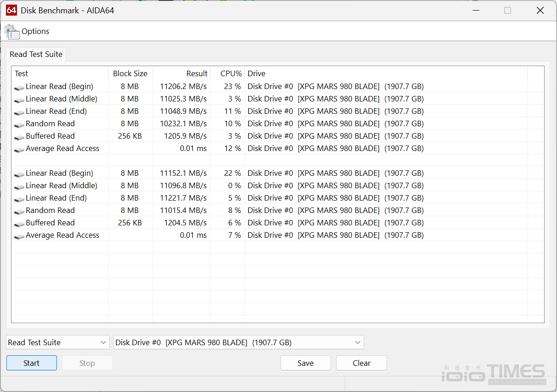
Task: Click the first Buffered Read row's drive icon
Action: click(19, 137)
